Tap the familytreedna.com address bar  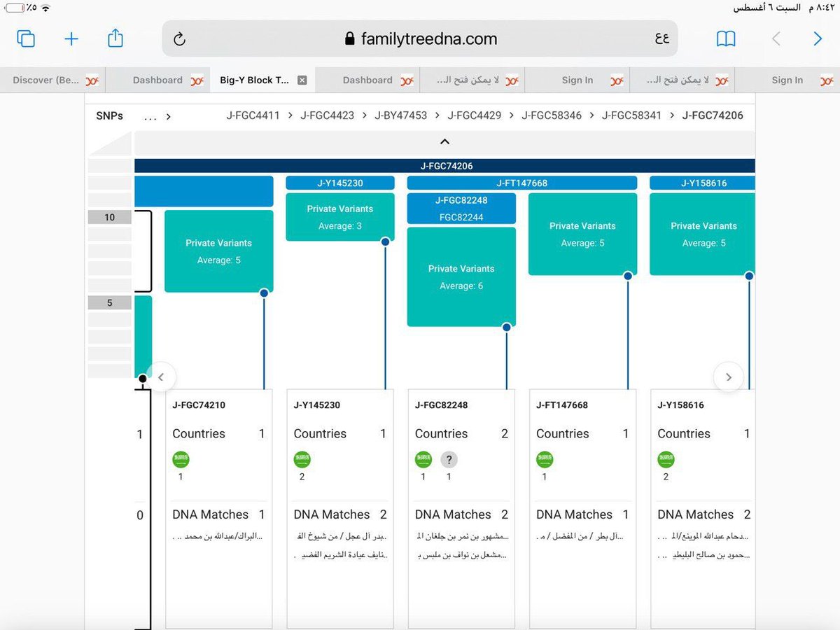(x=420, y=38)
